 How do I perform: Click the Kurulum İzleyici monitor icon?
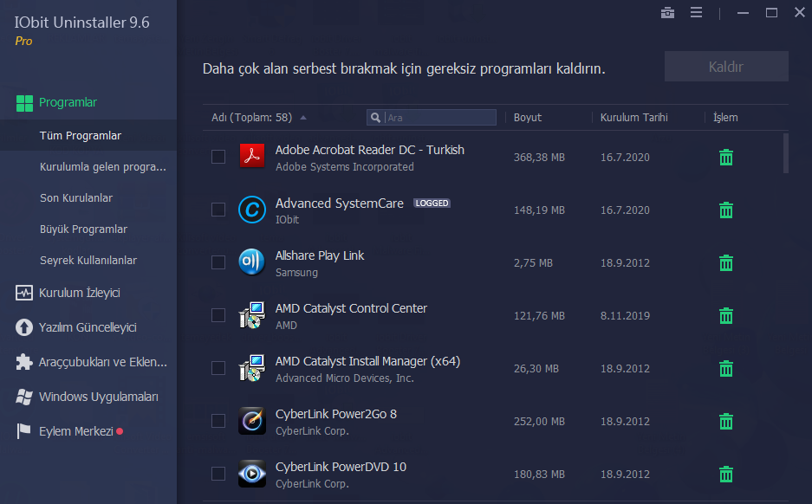[24, 293]
